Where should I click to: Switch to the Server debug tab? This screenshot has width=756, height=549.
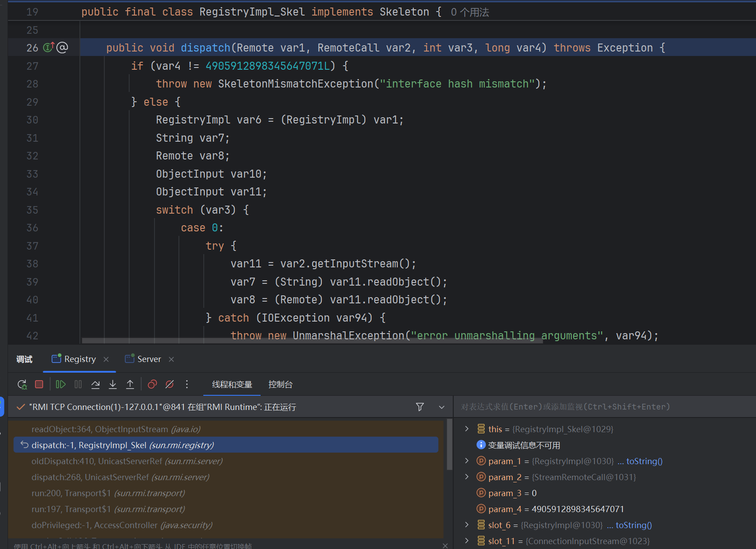149,359
